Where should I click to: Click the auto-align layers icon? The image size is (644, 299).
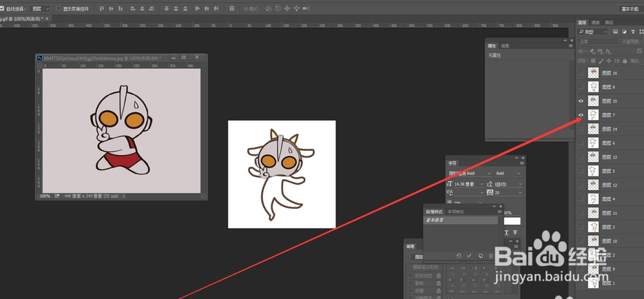pyautogui.click(x=232, y=9)
